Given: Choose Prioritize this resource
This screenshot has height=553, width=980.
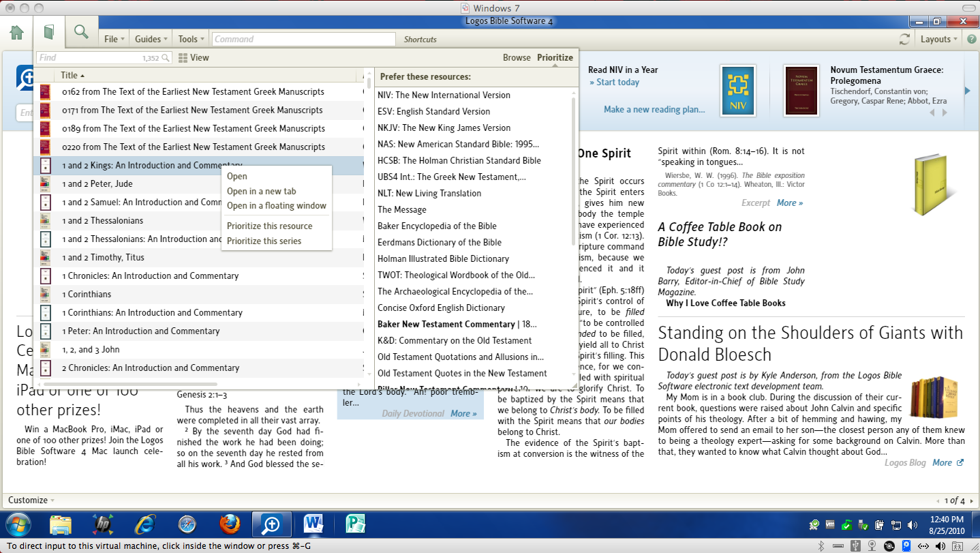Looking at the screenshot, I should coord(270,226).
